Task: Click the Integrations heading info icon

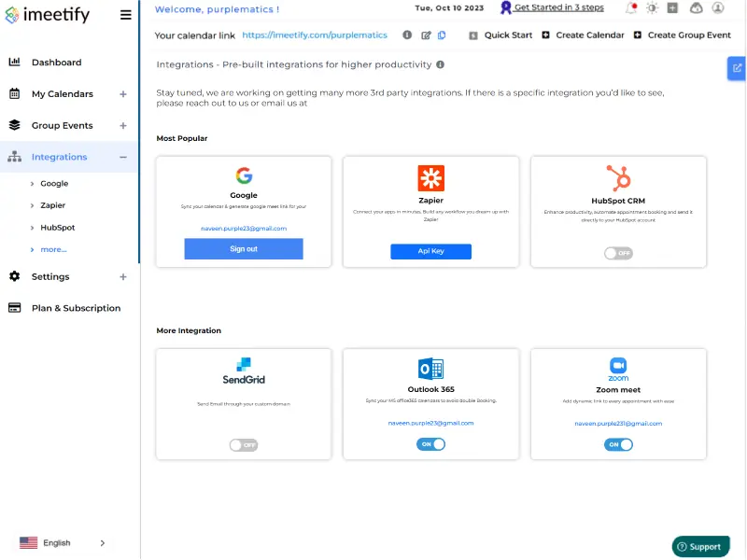Action: pyautogui.click(x=440, y=64)
